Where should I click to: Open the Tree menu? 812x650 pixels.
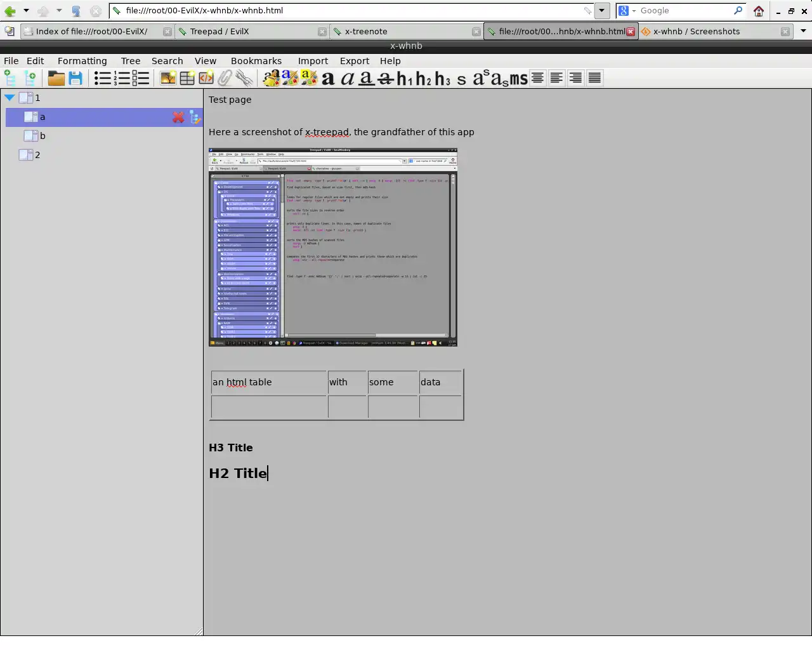pos(131,61)
